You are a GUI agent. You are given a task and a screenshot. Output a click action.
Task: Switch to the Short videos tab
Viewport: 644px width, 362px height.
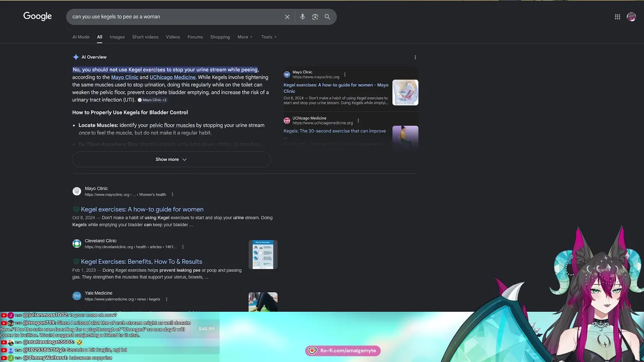tap(145, 37)
